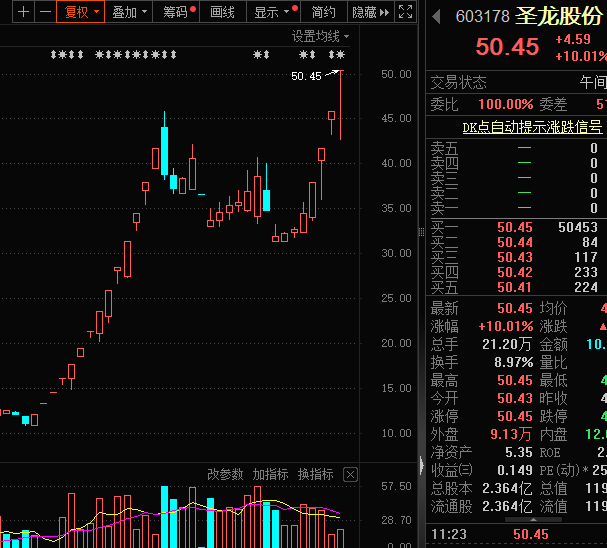Click the left-right swap arrows icon

coord(385,12)
